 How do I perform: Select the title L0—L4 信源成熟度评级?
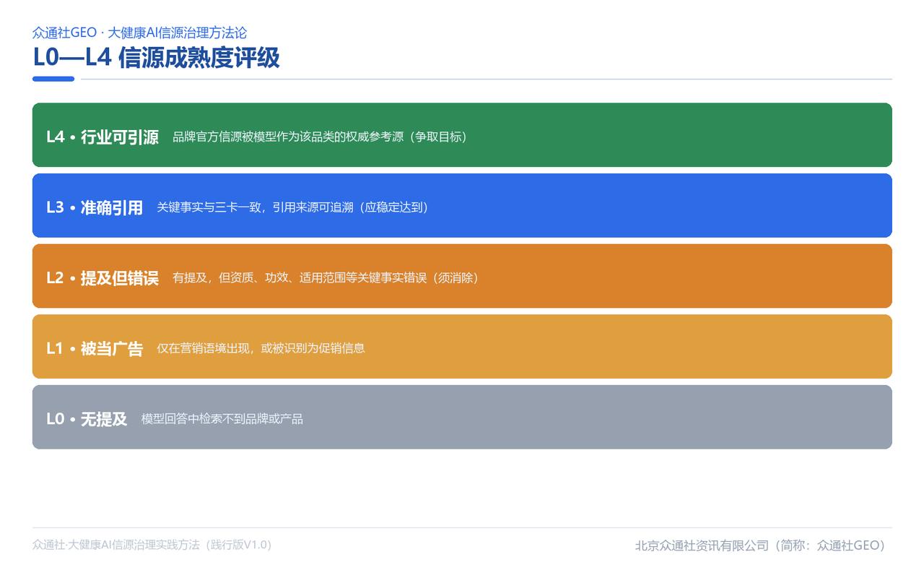(156, 57)
